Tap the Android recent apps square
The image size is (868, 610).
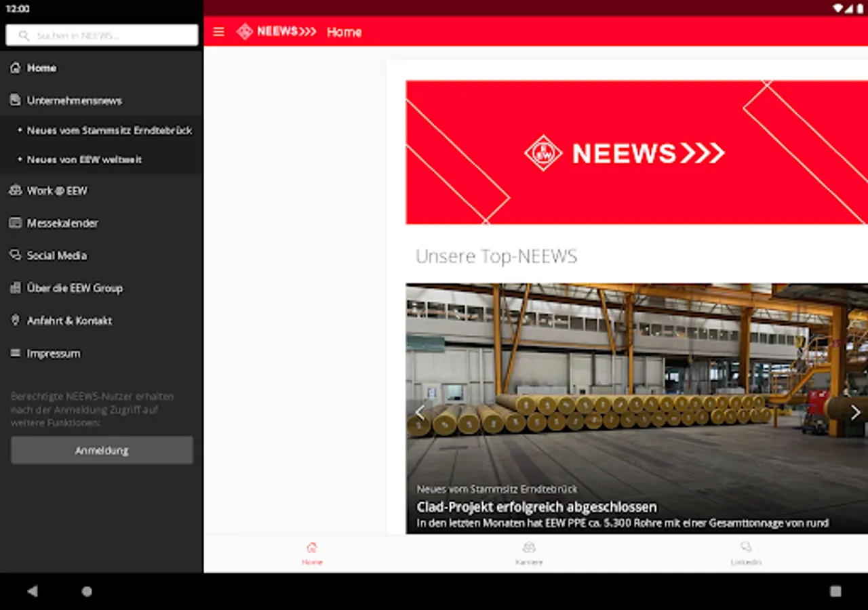[835, 591]
